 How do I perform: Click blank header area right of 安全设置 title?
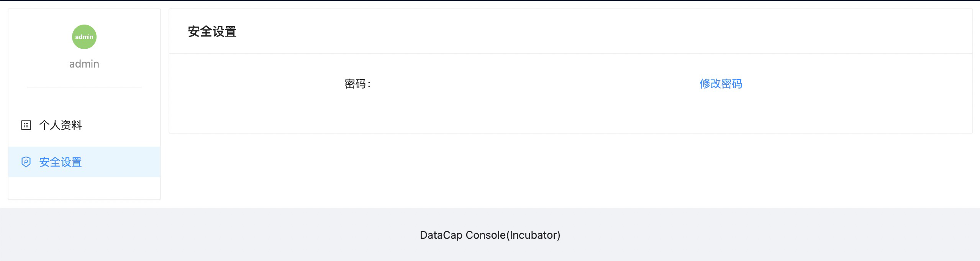click(x=575, y=31)
